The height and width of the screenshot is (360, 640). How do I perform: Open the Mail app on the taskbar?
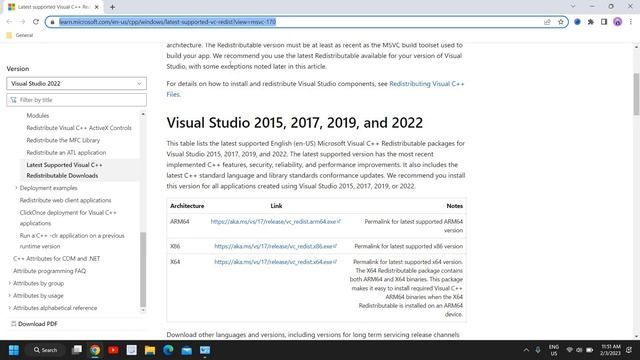pyautogui.click(x=187, y=350)
